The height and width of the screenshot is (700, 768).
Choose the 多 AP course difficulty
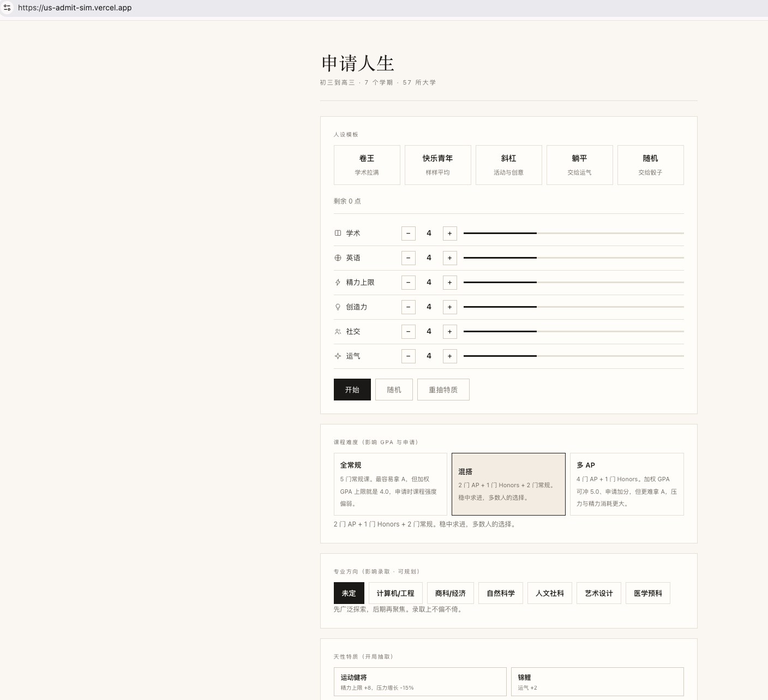click(627, 484)
